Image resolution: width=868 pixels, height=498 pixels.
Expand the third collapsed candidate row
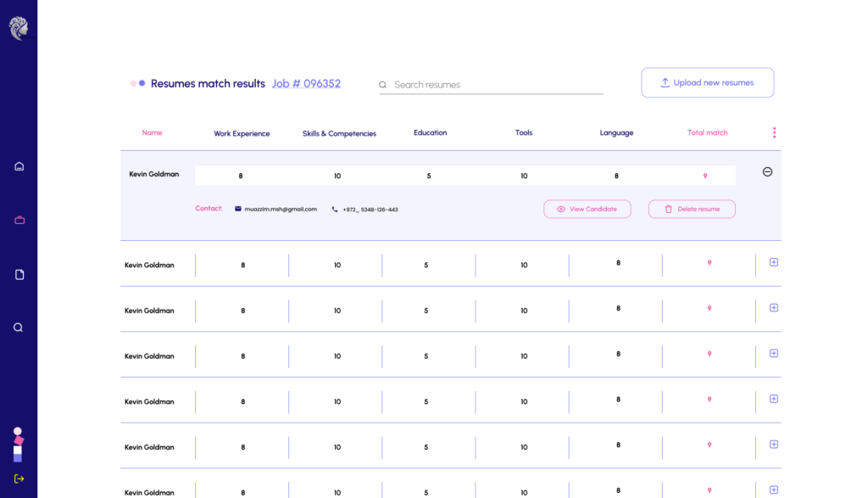click(x=773, y=354)
